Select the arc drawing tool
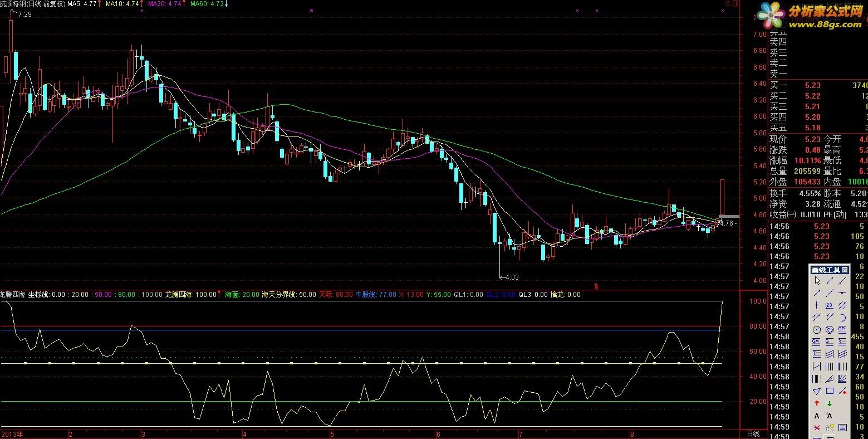 pos(842,316)
